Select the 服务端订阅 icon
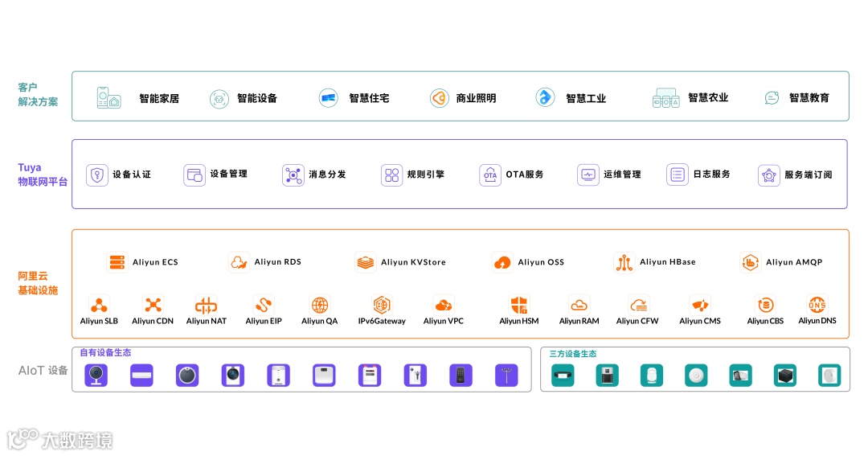This screenshot has width=868, height=456. point(768,175)
